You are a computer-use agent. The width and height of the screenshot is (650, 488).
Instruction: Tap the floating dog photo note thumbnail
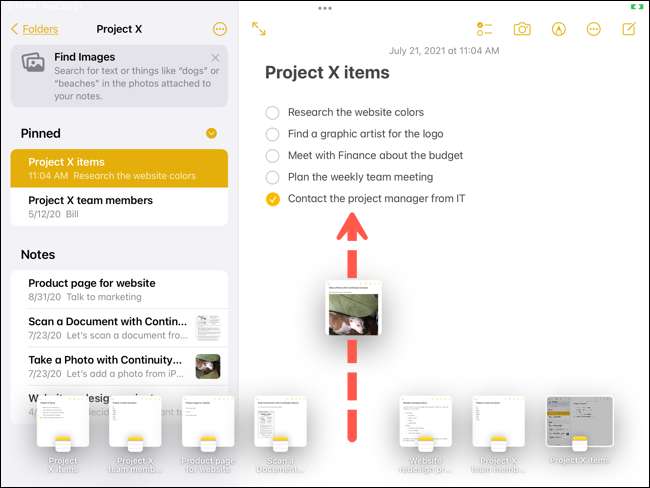point(354,309)
